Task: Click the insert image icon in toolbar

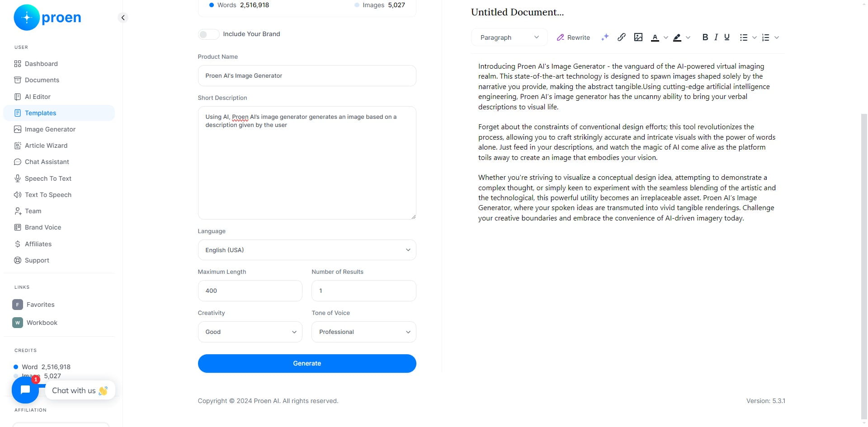Action: 638,38
